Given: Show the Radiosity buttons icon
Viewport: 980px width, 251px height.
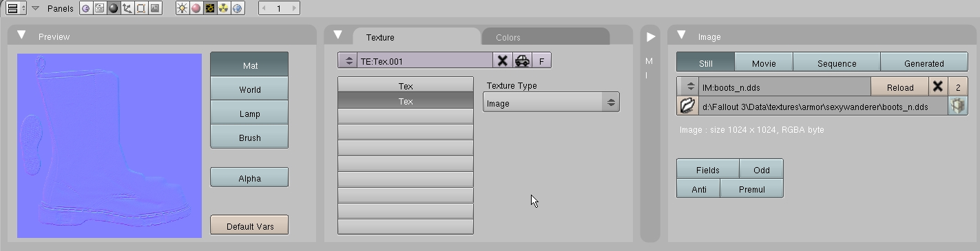Looking at the screenshot, I should click(x=223, y=8).
